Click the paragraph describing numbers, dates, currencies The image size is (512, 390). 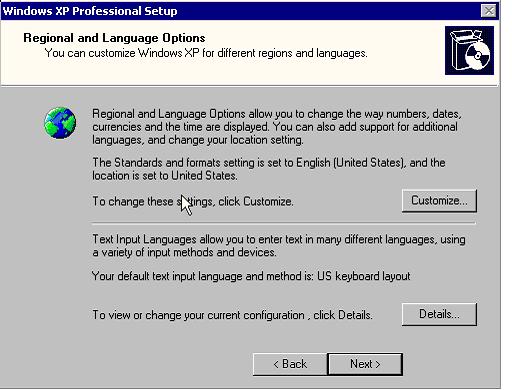click(277, 127)
